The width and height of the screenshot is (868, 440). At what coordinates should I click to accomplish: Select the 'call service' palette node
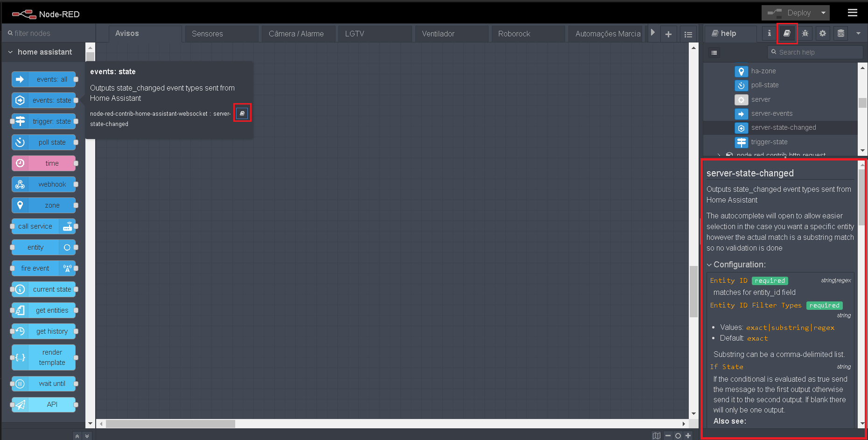(44, 226)
